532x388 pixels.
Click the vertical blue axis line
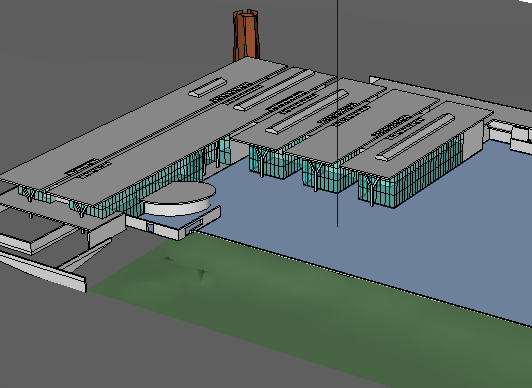click(337, 113)
